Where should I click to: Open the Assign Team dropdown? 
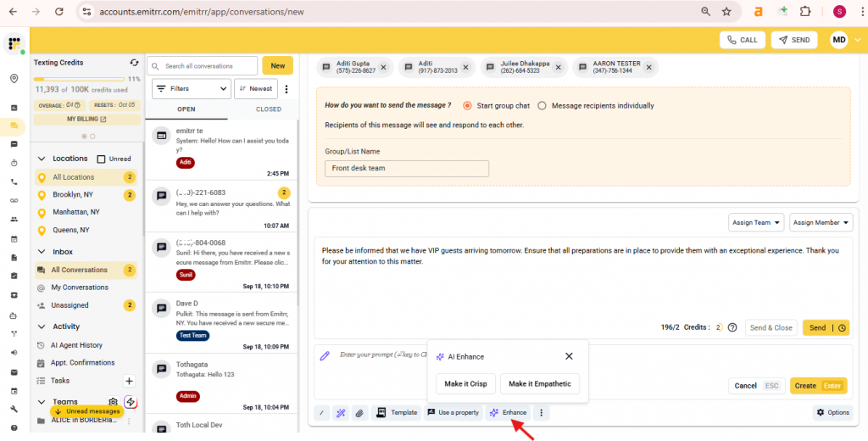point(756,222)
